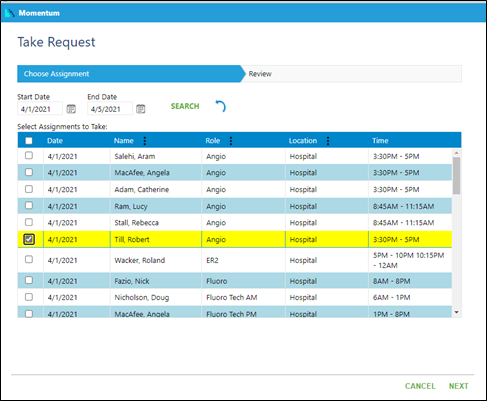Screen dimensions: 487x401
Task: Open the Location column options menu
Action: [328, 141]
